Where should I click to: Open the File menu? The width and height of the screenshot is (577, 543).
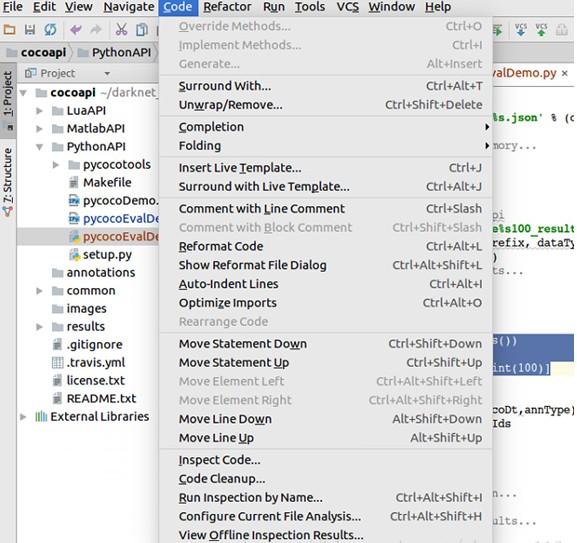(13, 7)
